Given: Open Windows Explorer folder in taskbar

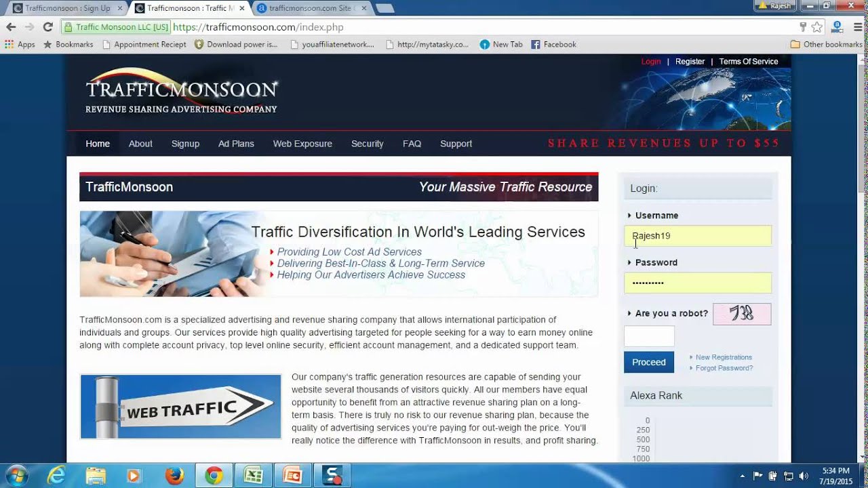Looking at the screenshot, I should click(96, 476).
